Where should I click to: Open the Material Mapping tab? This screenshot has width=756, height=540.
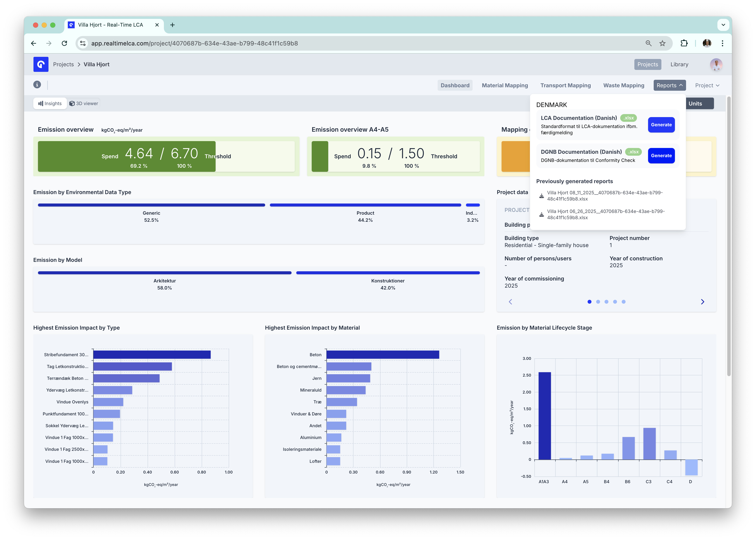pyautogui.click(x=505, y=85)
